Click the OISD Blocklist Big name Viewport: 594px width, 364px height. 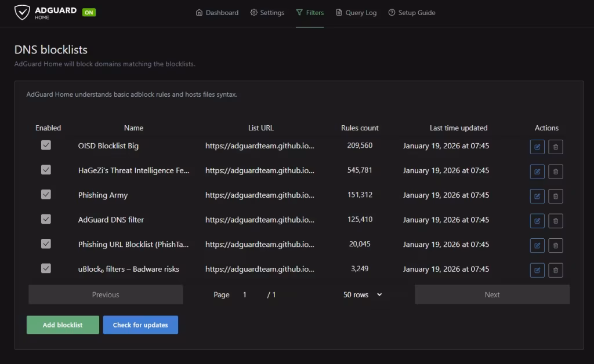tap(108, 145)
